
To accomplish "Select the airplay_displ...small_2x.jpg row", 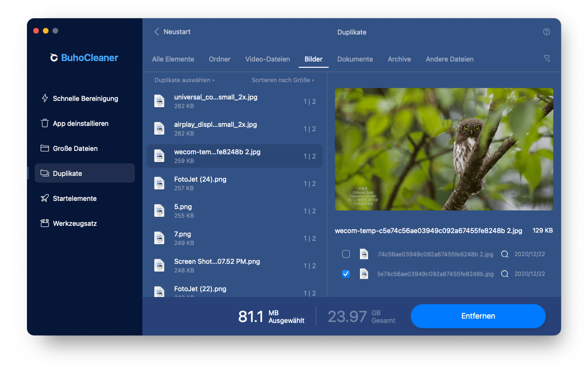I will coord(235,128).
